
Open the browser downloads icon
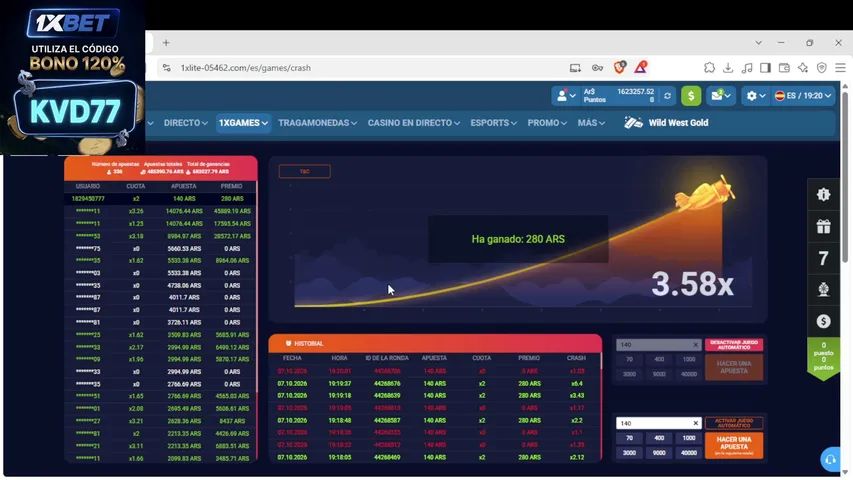(728, 68)
